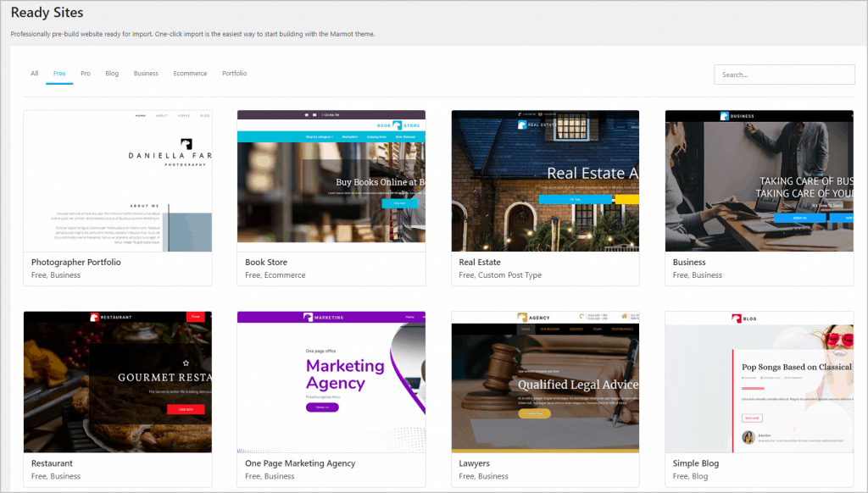This screenshot has height=493, width=868.
Task: Filter ready sites by Blog
Action: [112, 74]
